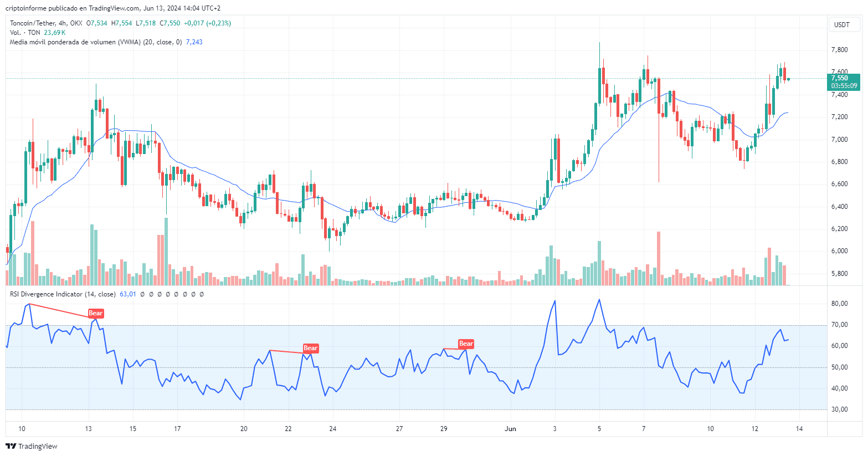Click the change value +0,017 (+0,23%)

(x=208, y=23)
